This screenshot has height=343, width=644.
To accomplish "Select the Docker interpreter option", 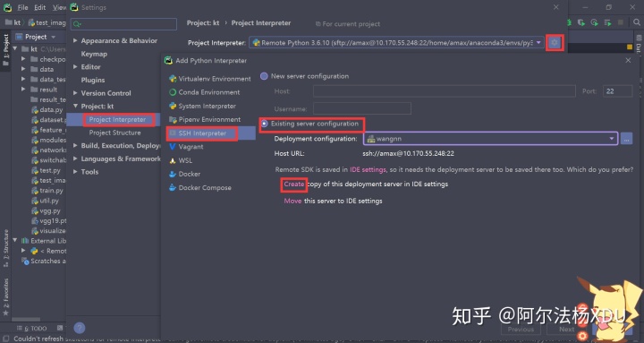I will click(x=185, y=174).
